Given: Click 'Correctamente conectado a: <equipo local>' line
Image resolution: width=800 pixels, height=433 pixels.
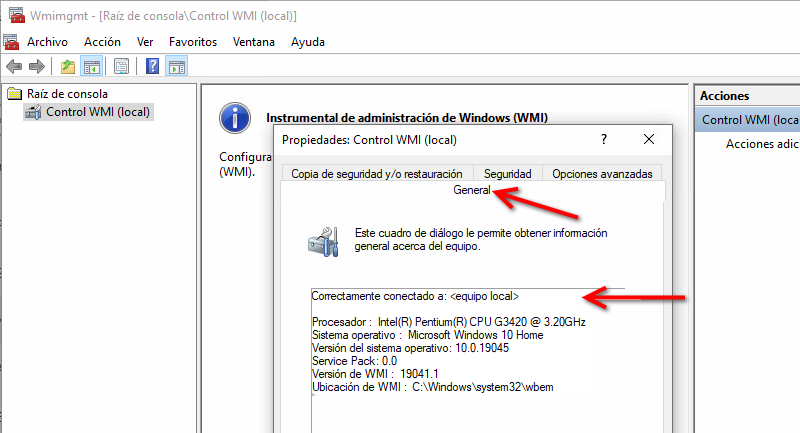Looking at the screenshot, I should [x=415, y=296].
